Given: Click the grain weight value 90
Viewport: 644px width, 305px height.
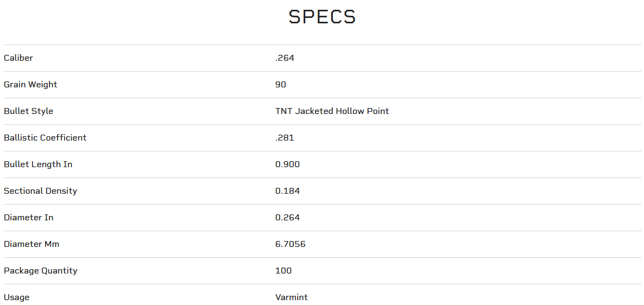Looking at the screenshot, I should (x=281, y=85).
